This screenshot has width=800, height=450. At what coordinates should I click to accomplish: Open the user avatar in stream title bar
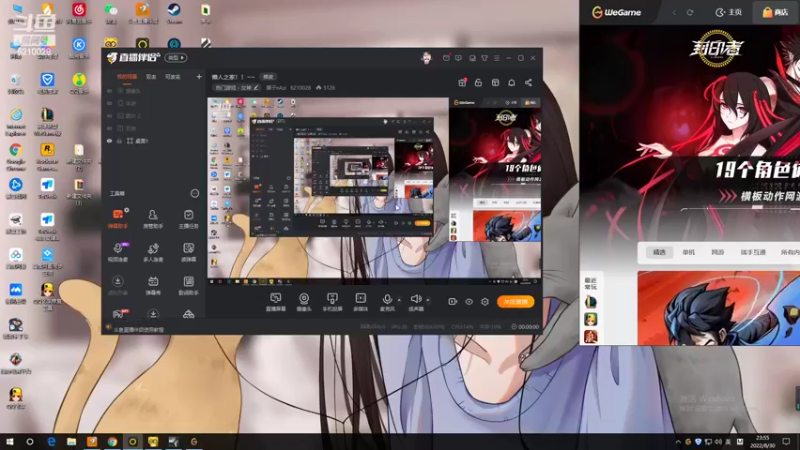426,58
